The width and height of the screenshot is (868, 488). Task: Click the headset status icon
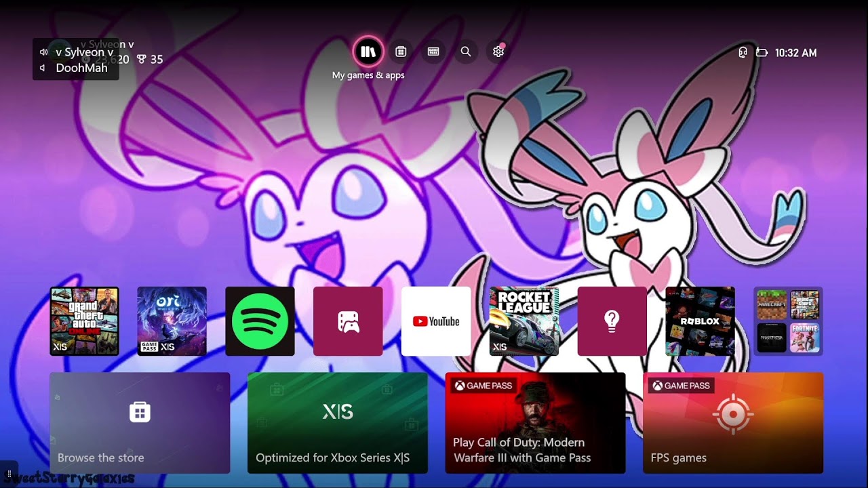(x=743, y=52)
